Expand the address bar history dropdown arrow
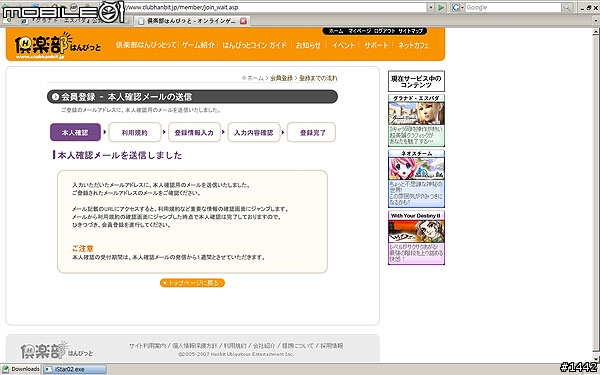Image resolution: width=600 pixels, height=375 pixels. click(430, 7)
